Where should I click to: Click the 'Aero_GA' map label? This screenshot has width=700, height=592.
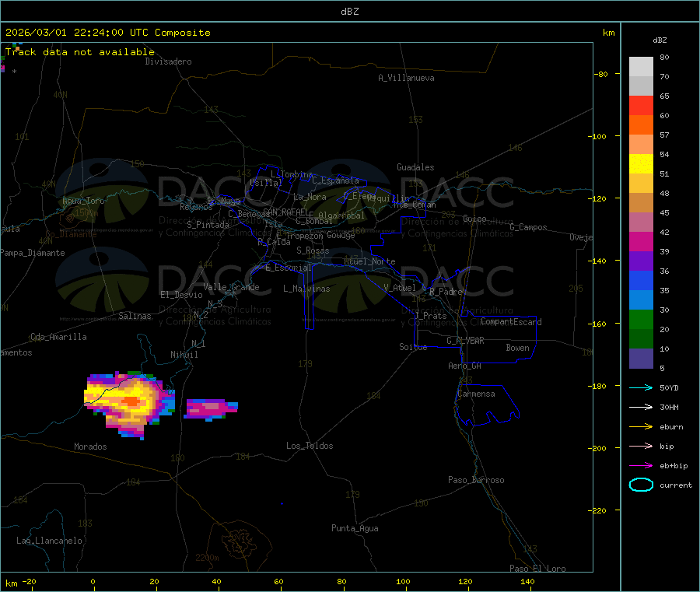[465, 366]
